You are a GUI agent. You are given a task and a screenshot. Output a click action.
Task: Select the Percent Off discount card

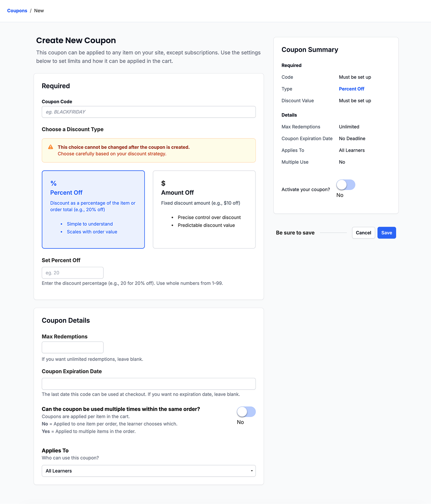coord(93,209)
